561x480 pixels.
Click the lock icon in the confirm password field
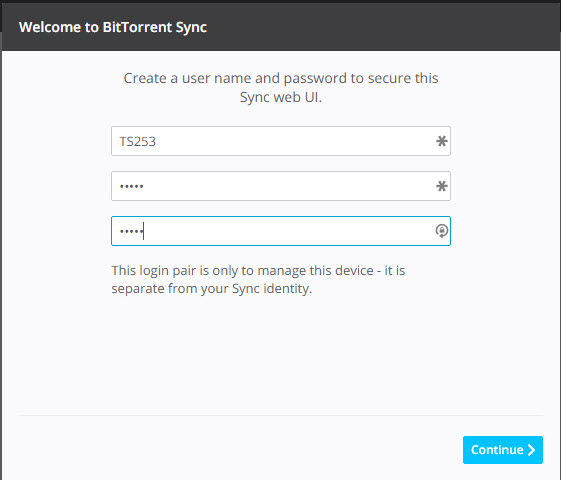pos(442,231)
